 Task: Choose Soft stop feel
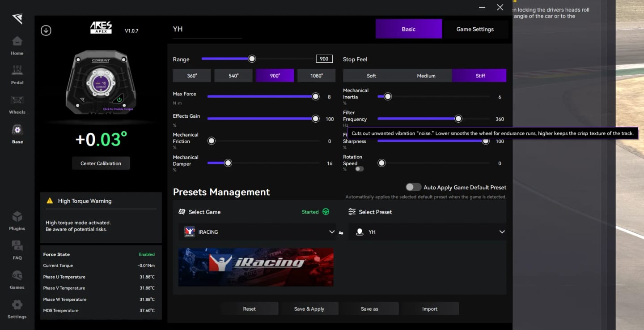click(x=371, y=76)
